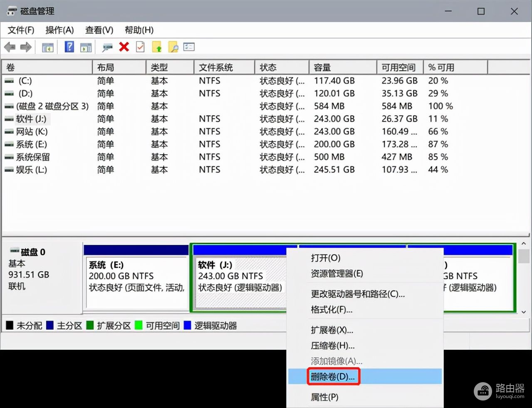Viewport: 532px width, 408px height.
Task: Open the 查看(V) menu
Action: [99, 30]
